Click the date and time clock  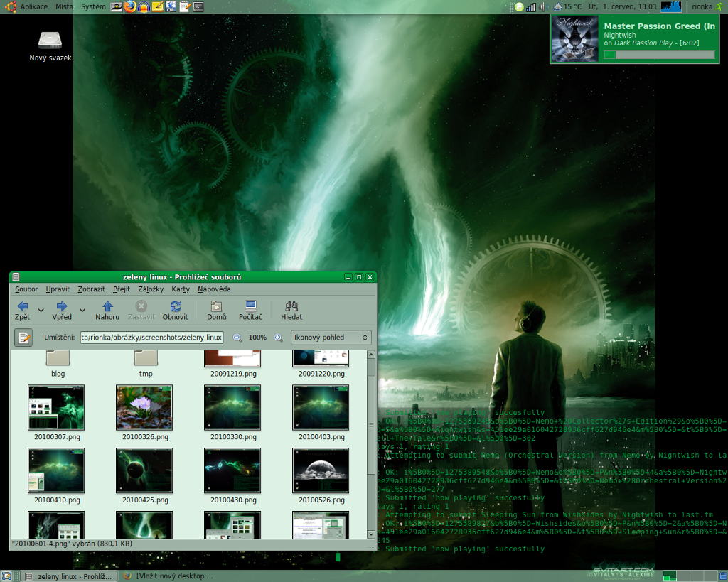click(x=622, y=6)
